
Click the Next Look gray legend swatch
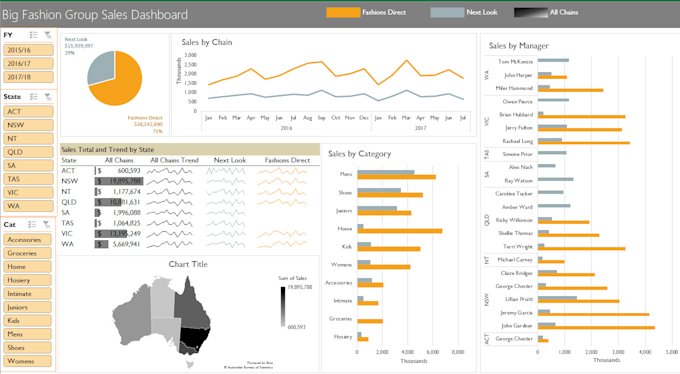point(447,13)
